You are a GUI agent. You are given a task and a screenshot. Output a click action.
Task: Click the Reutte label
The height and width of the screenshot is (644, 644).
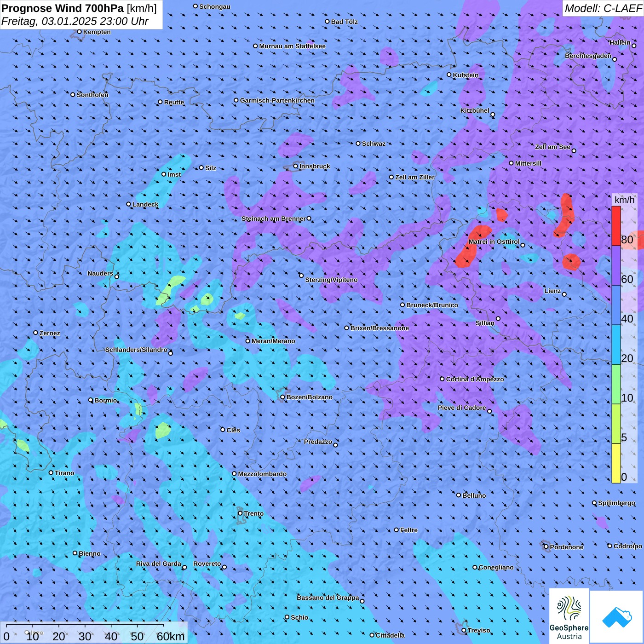174,102
